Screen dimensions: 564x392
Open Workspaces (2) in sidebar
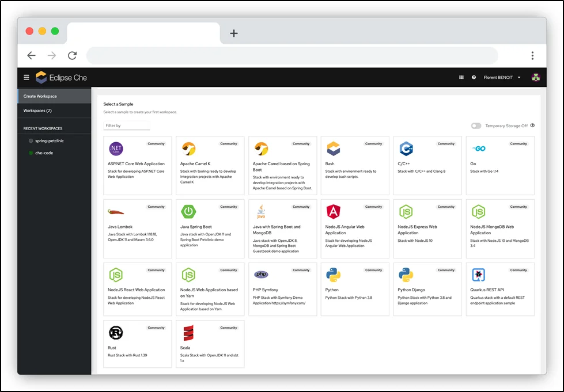pos(54,111)
